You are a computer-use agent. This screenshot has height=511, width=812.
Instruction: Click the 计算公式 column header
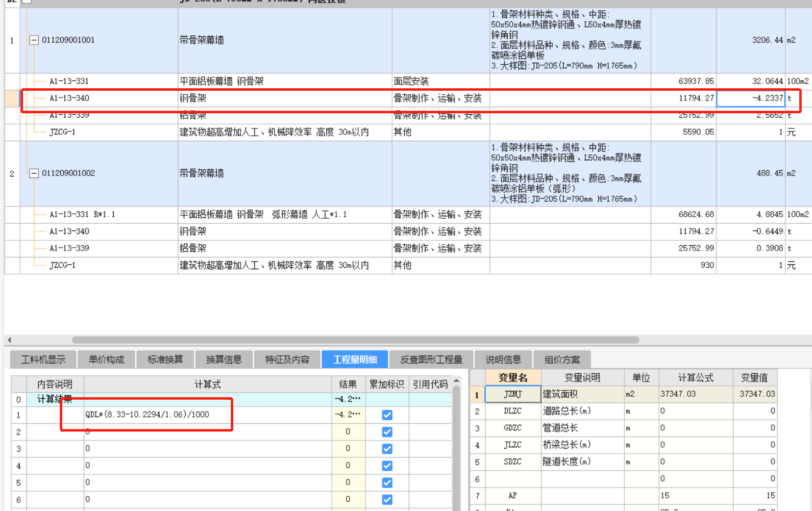coord(696,378)
